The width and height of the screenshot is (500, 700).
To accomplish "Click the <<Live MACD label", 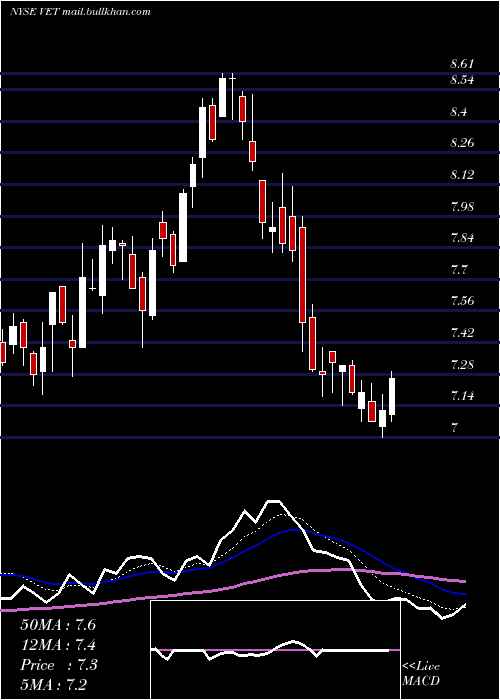I will pyautogui.click(x=421, y=673).
